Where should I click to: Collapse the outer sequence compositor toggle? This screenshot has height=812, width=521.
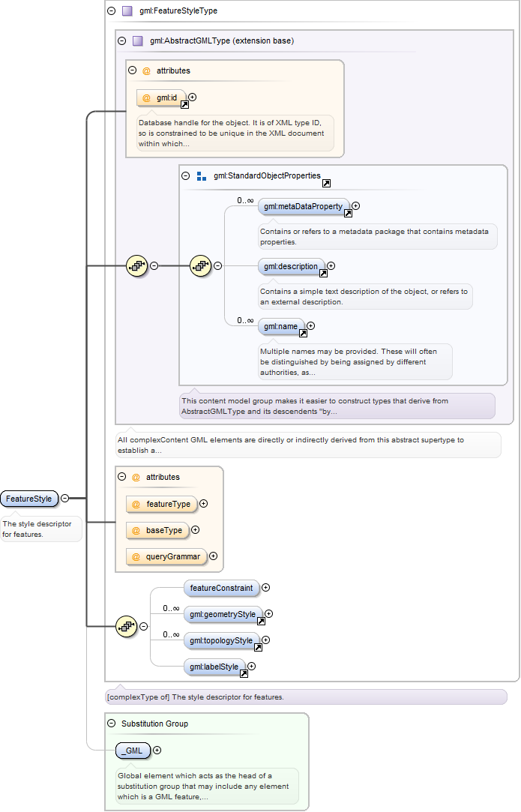154,265
